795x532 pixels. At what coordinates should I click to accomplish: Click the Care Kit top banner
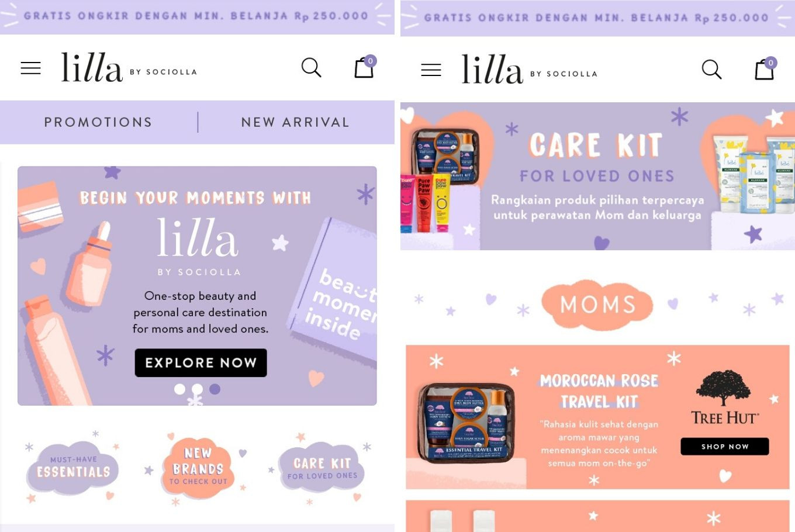click(597, 177)
